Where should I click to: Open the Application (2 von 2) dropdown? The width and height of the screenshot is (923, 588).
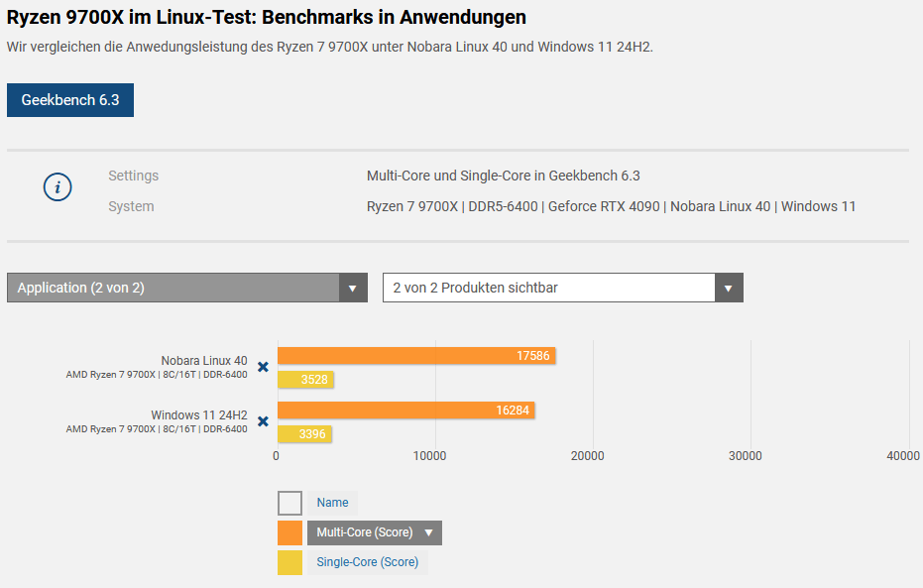click(187, 288)
